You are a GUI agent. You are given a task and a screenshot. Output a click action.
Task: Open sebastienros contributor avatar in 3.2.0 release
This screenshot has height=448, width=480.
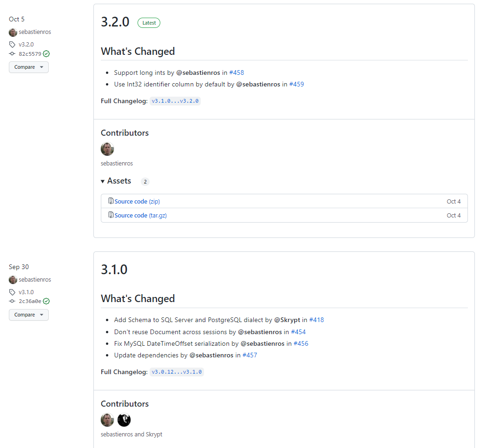pos(107,149)
